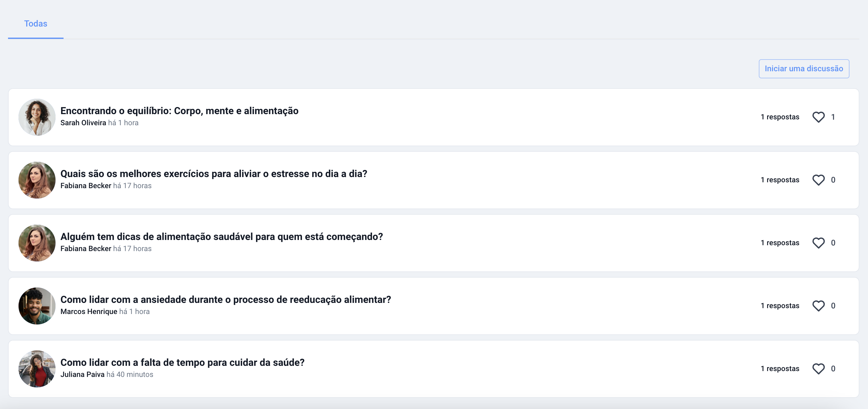Open Quais são os melhores exercícios thread
868x409 pixels.
click(214, 174)
